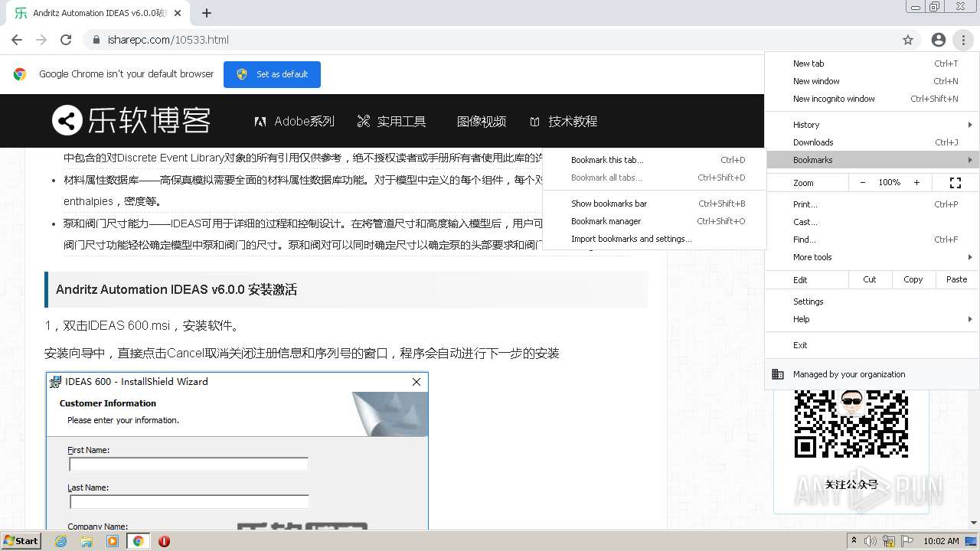The height and width of the screenshot is (551, 980).
Task: Show hidden tray icons arrow
Action: [x=854, y=540]
